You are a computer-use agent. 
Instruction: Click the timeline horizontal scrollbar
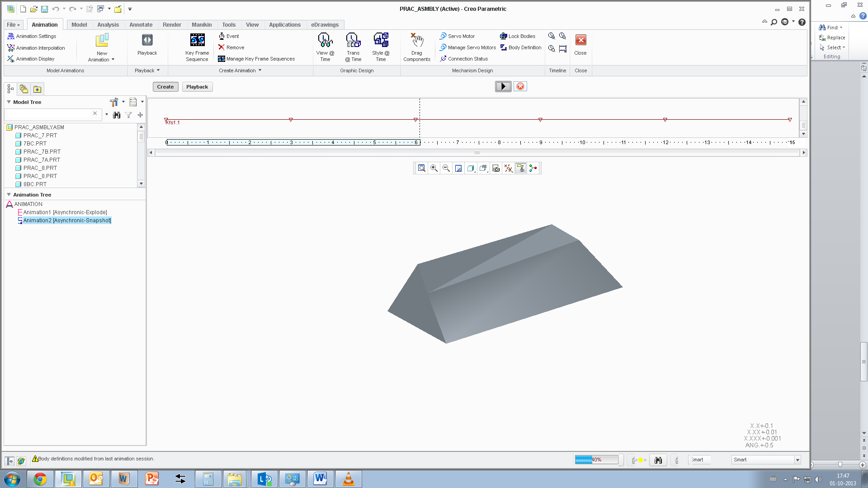point(477,153)
